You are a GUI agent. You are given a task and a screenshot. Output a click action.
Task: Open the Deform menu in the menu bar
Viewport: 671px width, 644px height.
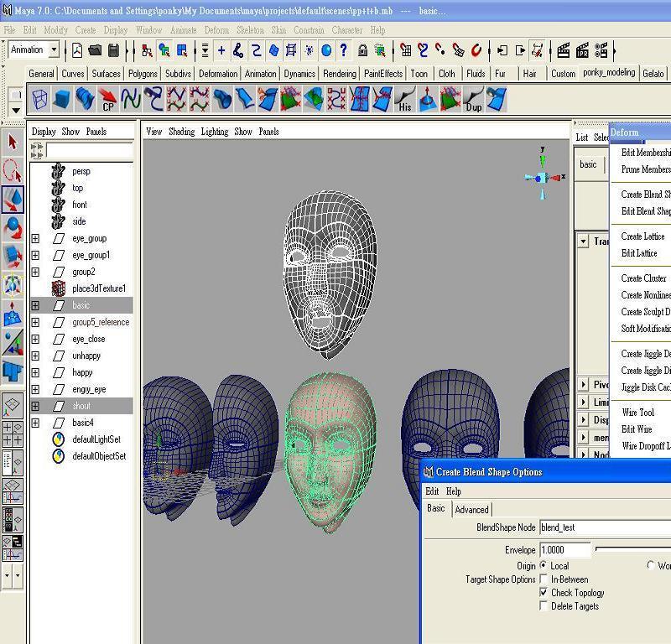pyautogui.click(x=216, y=30)
